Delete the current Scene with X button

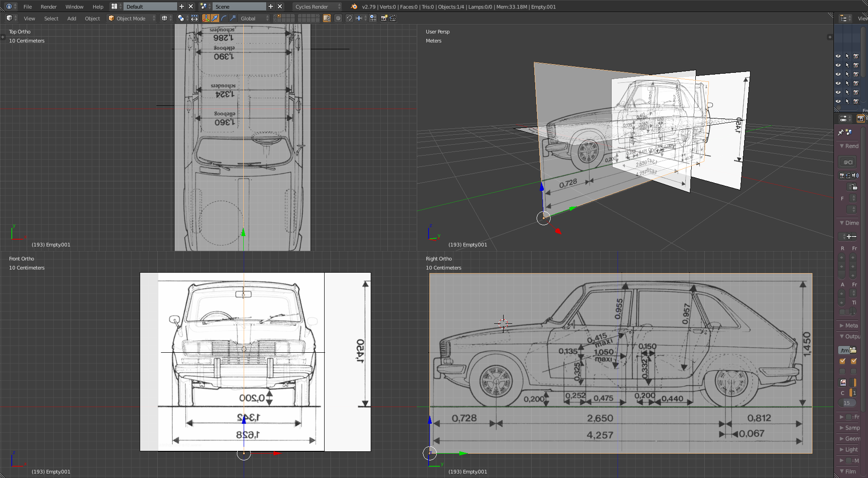point(280,6)
